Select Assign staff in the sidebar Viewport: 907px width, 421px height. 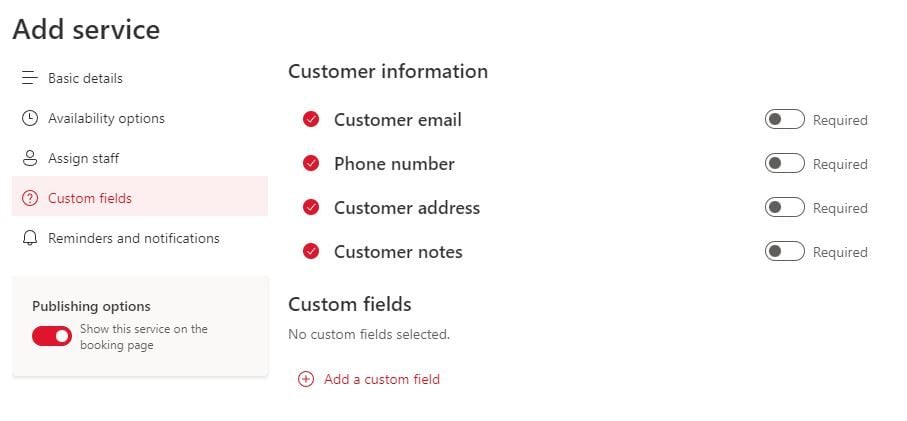pos(83,158)
